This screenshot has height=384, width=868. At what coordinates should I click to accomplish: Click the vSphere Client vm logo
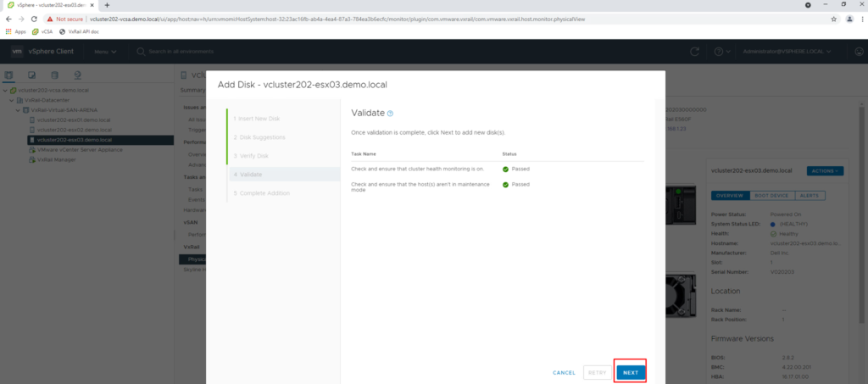point(17,52)
